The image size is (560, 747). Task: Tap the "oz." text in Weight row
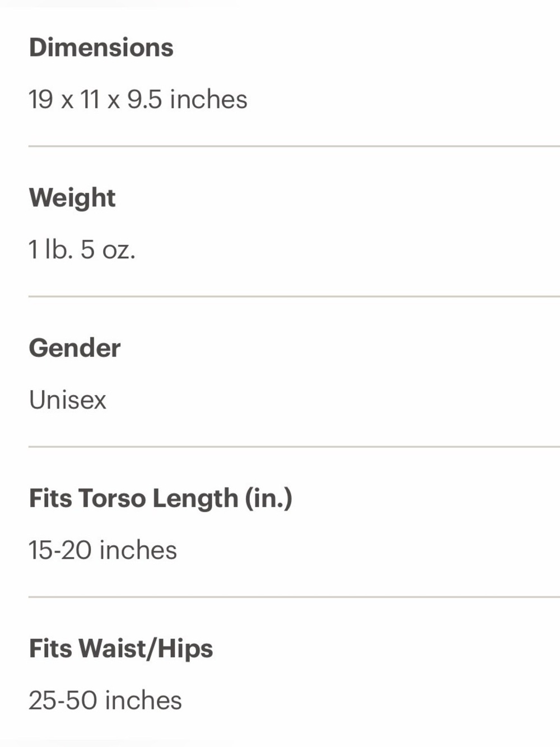coord(119,250)
